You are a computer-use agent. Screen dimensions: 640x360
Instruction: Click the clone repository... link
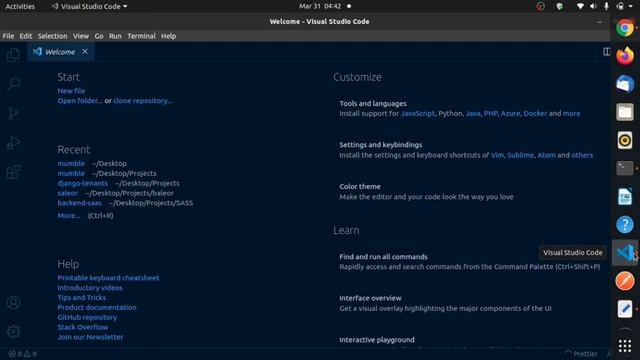tap(143, 100)
